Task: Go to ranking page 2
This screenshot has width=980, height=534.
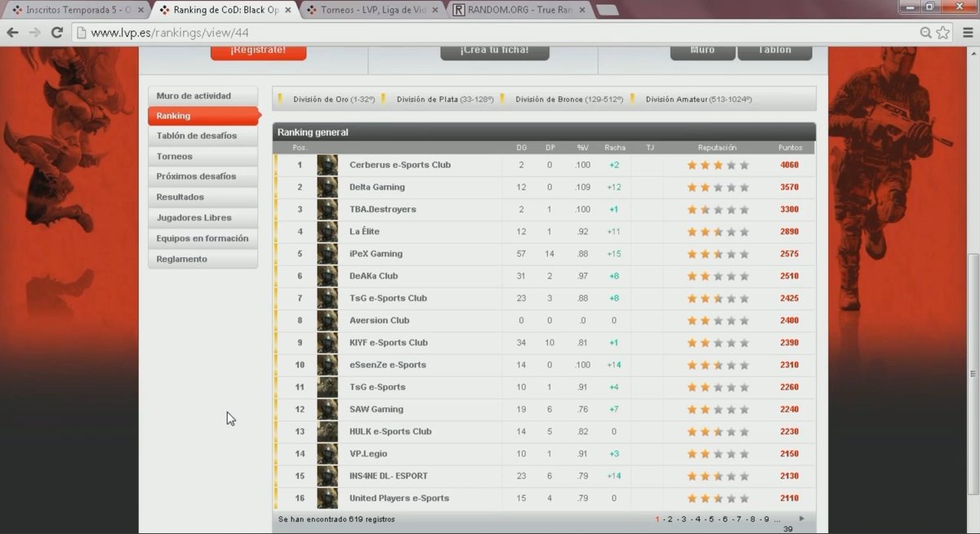Action: pos(670,519)
